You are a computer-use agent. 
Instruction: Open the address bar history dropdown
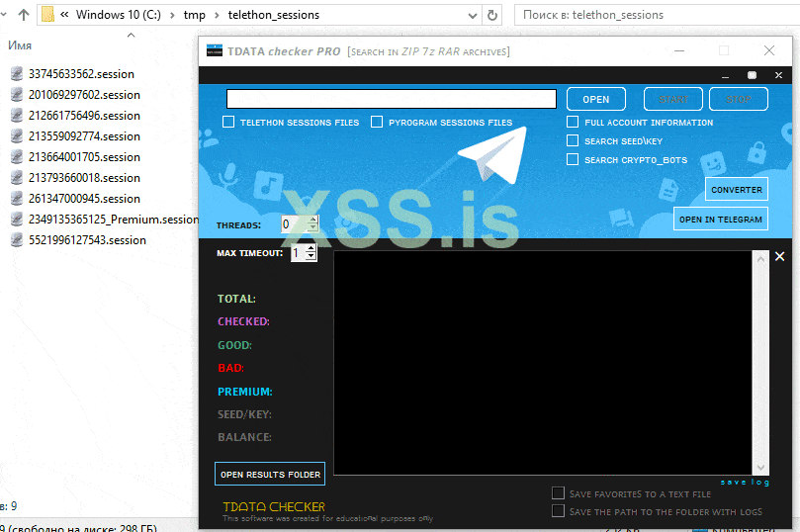(x=473, y=15)
